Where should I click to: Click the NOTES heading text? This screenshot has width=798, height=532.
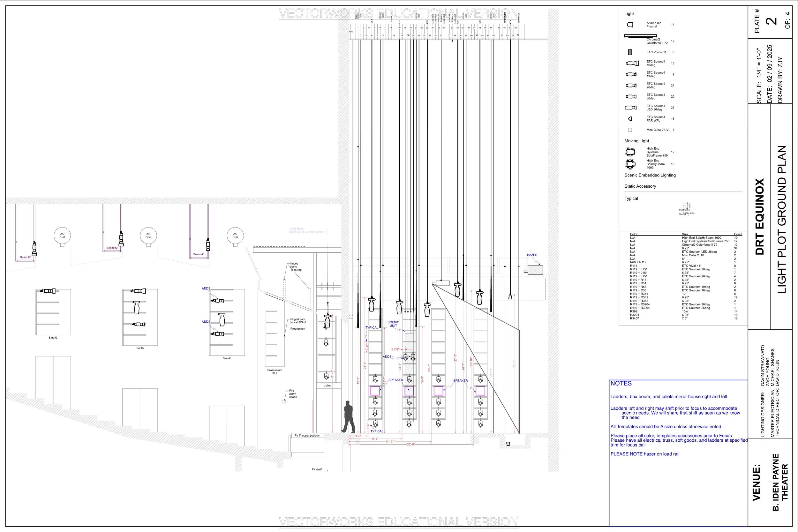click(x=621, y=383)
